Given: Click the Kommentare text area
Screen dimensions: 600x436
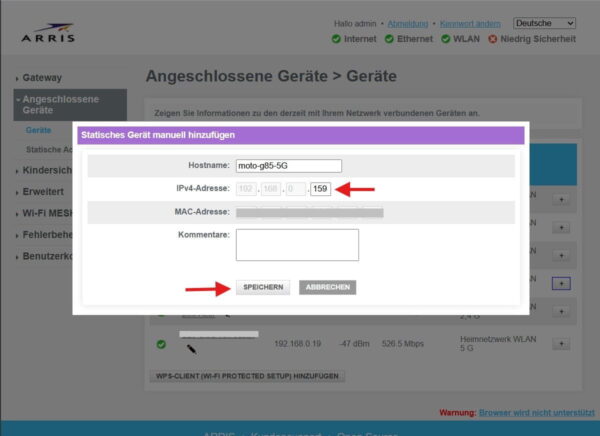Looking at the screenshot, I should tap(297, 245).
